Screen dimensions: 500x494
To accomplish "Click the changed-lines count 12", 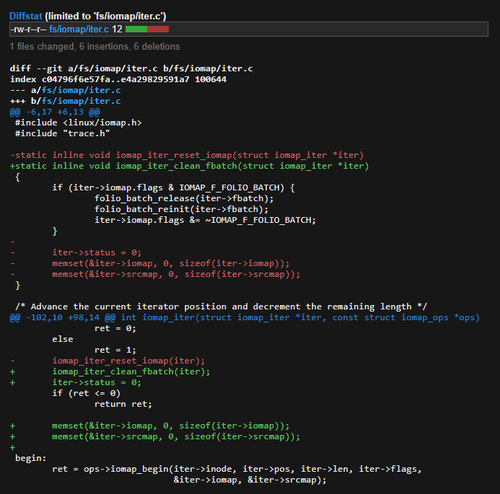I will 117,29.
